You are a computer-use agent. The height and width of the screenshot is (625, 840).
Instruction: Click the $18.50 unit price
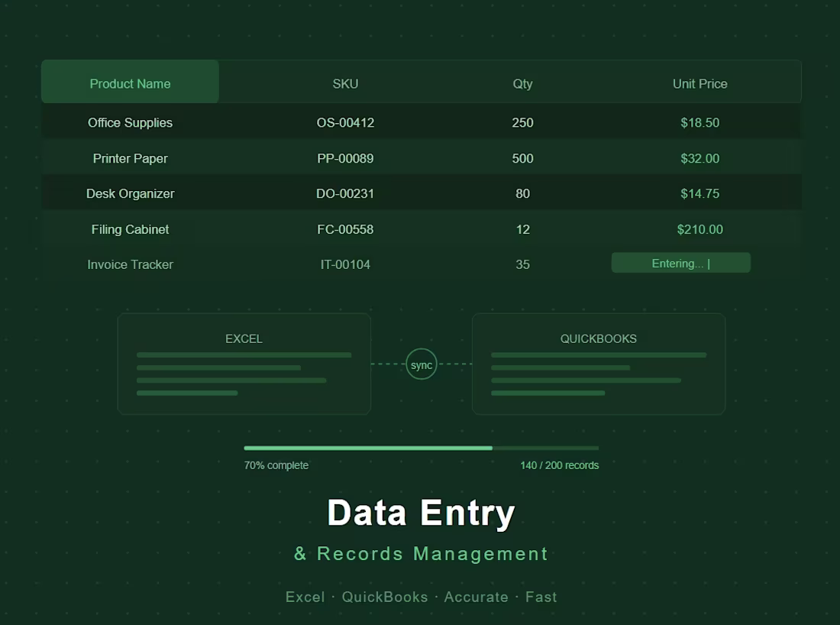[x=699, y=123]
